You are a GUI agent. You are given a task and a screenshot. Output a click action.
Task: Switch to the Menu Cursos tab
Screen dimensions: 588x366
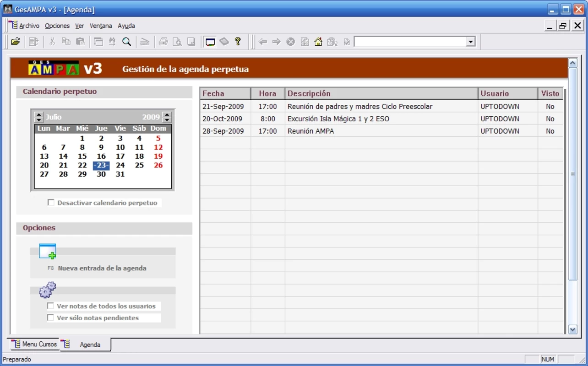[x=34, y=344]
